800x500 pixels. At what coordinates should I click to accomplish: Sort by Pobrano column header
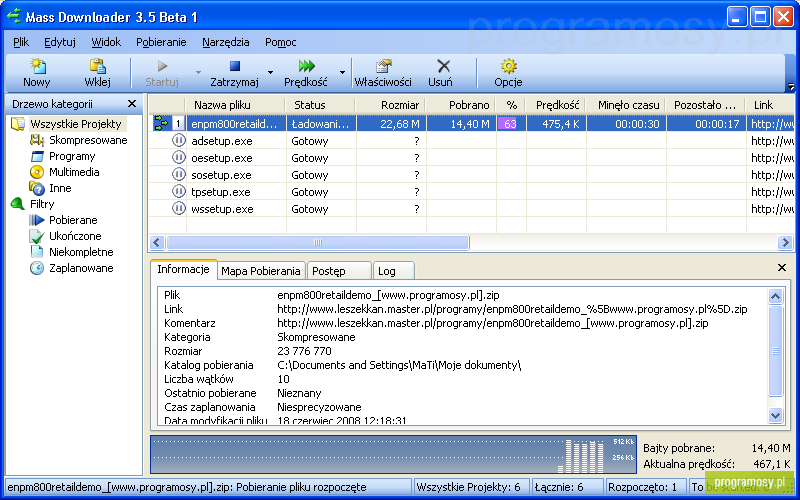(461, 105)
